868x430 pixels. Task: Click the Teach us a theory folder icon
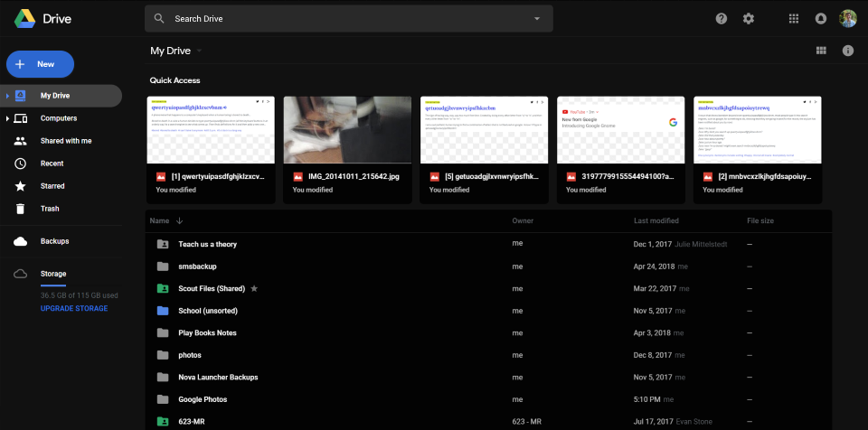pos(163,244)
